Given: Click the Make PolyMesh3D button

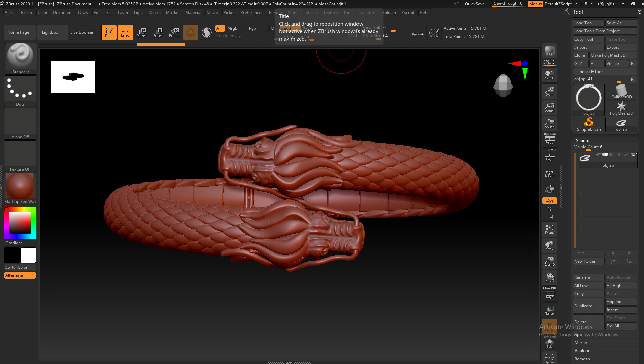Looking at the screenshot, I should click(x=612, y=55).
